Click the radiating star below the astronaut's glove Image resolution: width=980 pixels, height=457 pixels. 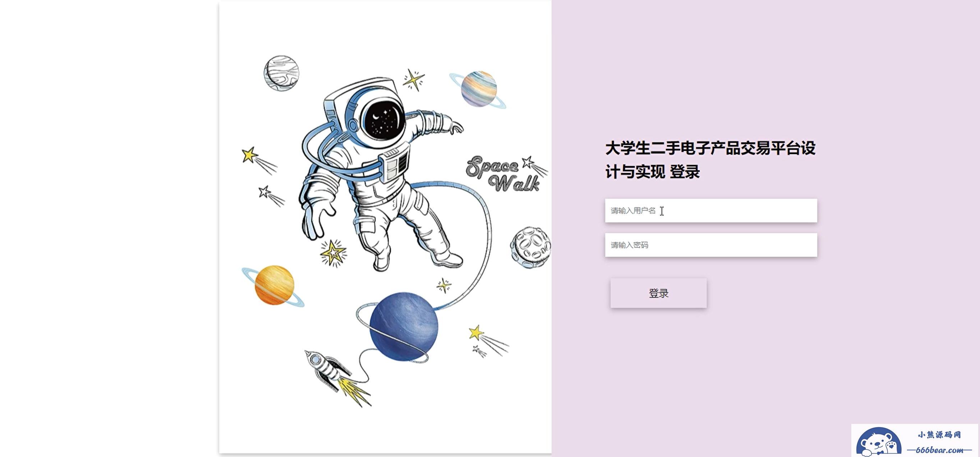(x=333, y=253)
